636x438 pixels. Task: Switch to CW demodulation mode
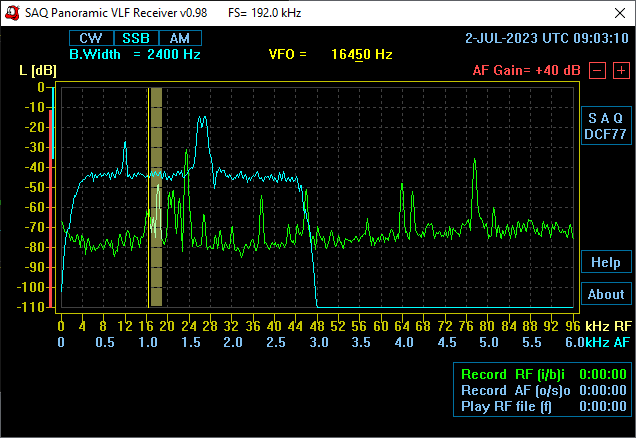(91, 38)
